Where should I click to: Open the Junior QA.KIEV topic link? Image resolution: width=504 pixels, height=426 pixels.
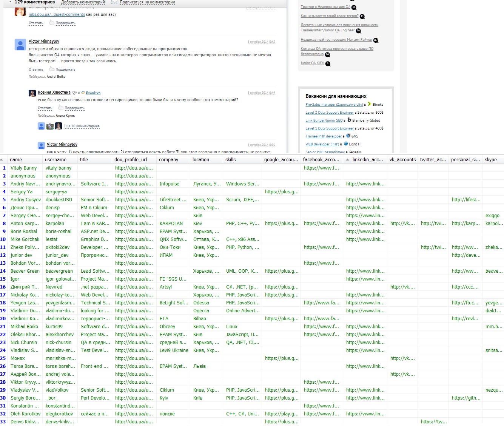click(x=312, y=63)
